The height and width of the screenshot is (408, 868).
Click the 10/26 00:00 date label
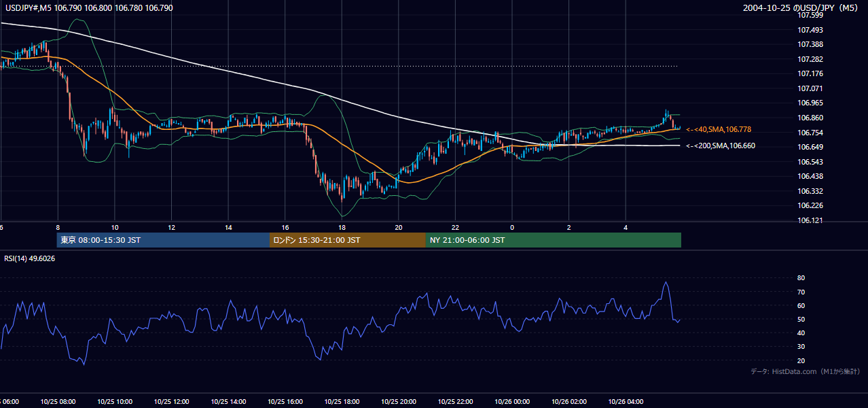tap(512, 402)
